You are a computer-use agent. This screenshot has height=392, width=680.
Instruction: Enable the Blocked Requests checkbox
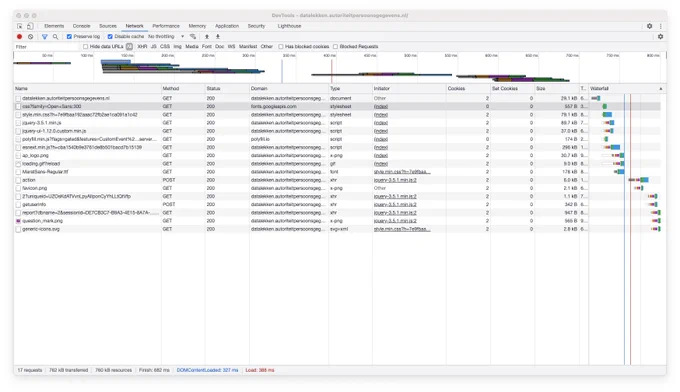(x=335, y=46)
